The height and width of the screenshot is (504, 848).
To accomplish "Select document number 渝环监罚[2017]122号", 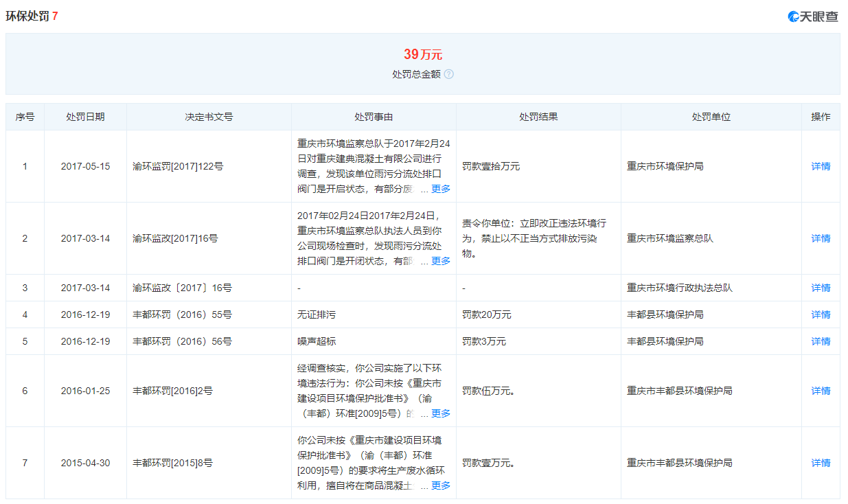I will tap(178, 166).
